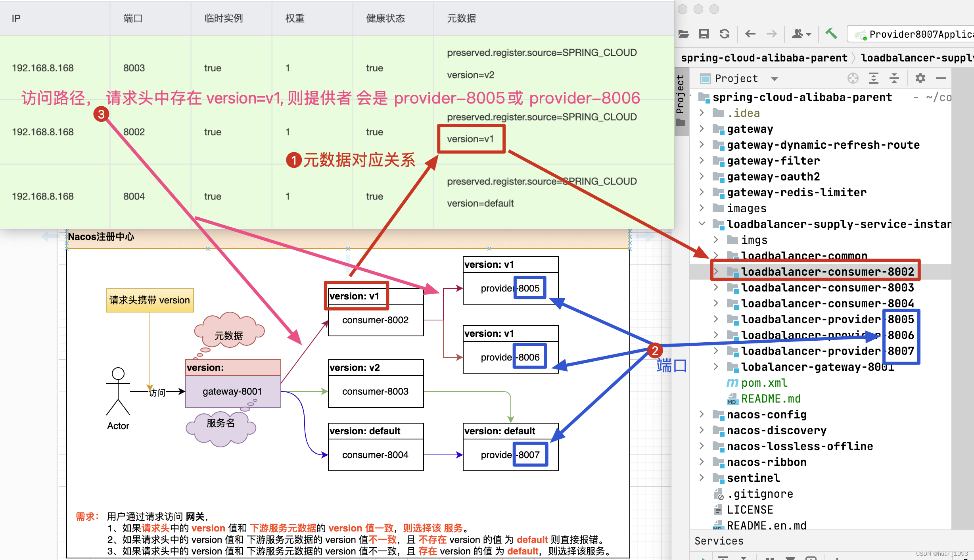974x560 pixels.
Task: Click version=default metadata text
Action: (x=480, y=203)
